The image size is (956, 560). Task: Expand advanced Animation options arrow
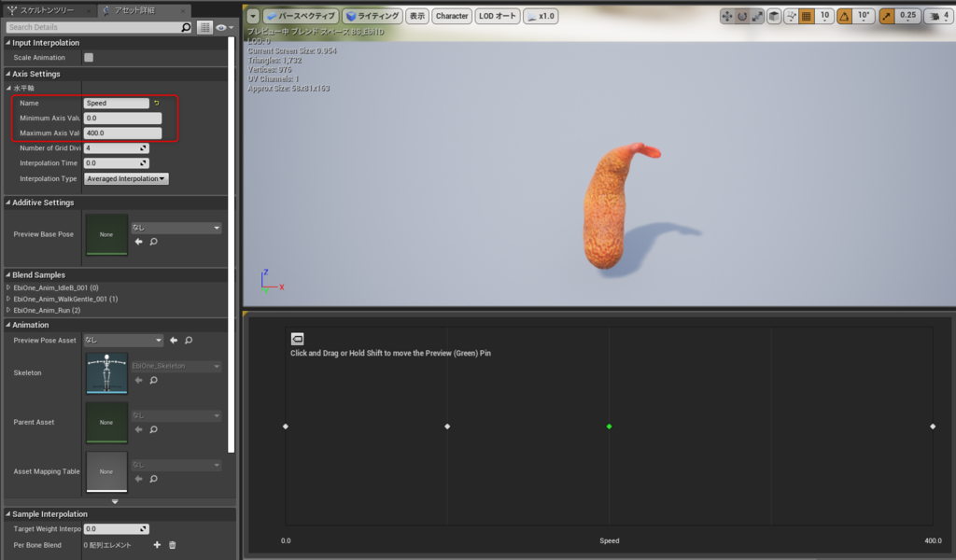coord(115,501)
